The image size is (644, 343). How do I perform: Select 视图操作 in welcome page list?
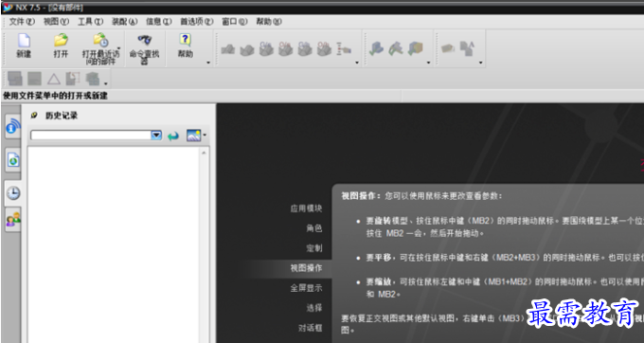306,268
